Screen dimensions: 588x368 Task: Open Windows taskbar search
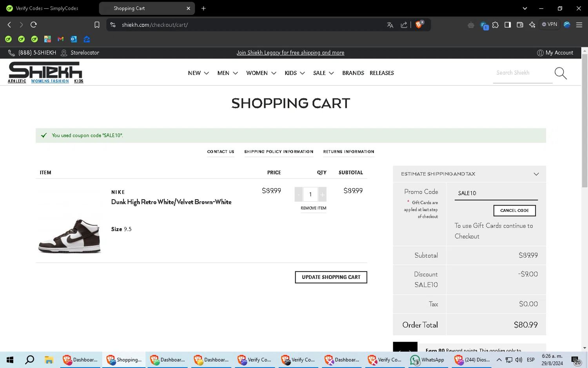(29, 360)
